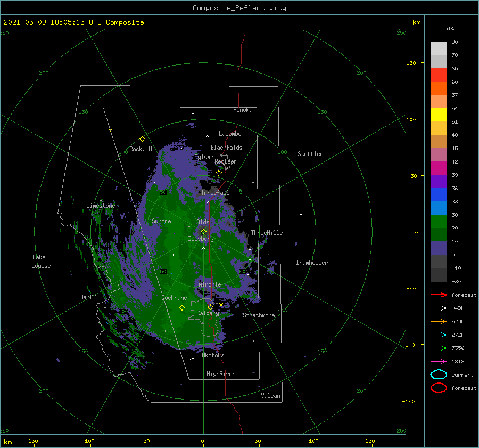479x448 pixels.
Task: Click the red forecast arrow in legend
Action: [x=439, y=295]
